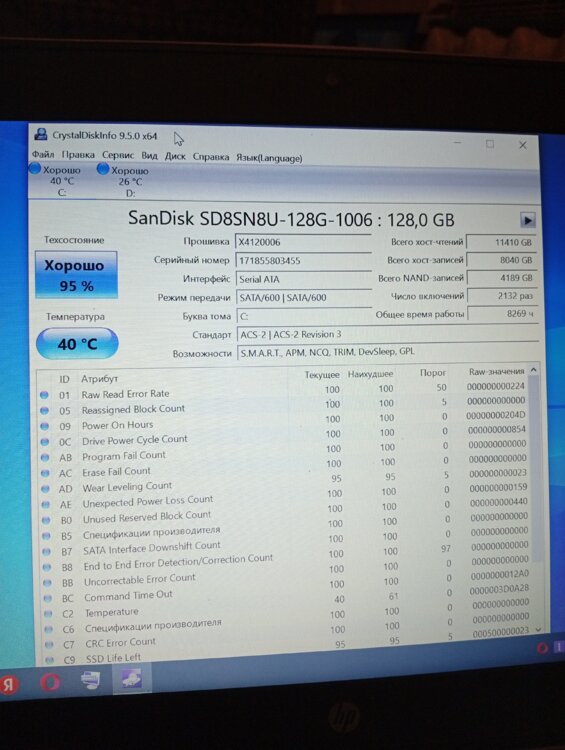
Task: Click the scroll down arrow of attribute list
Action: (x=538, y=629)
